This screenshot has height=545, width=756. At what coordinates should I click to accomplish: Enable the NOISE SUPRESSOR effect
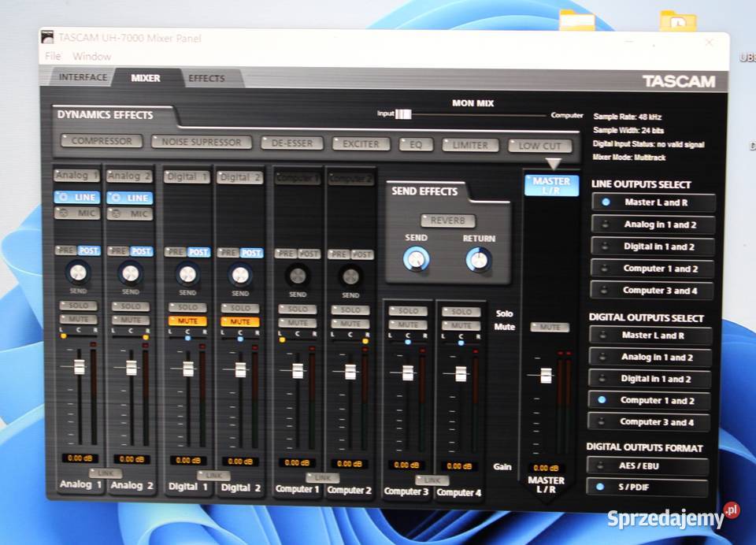pyautogui.click(x=201, y=142)
